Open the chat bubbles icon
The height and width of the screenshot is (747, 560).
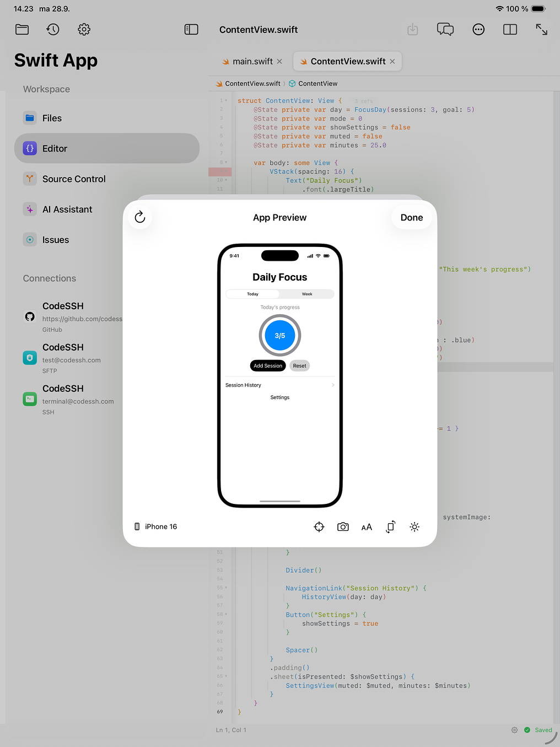click(x=445, y=30)
